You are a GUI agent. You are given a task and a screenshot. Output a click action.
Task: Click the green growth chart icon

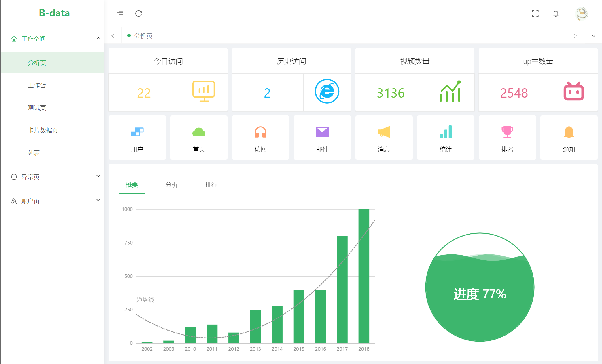click(450, 91)
